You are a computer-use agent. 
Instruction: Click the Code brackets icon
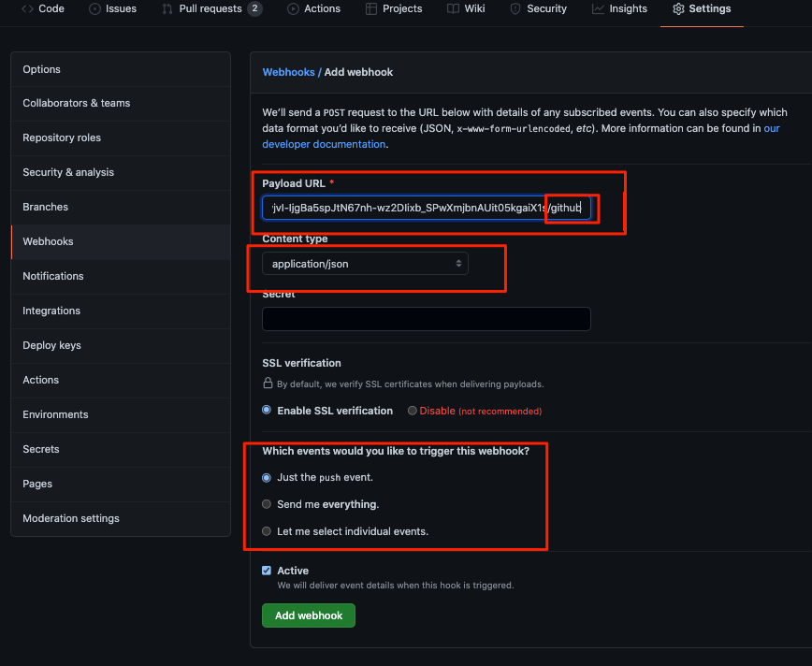pyautogui.click(x=27, y=8)
